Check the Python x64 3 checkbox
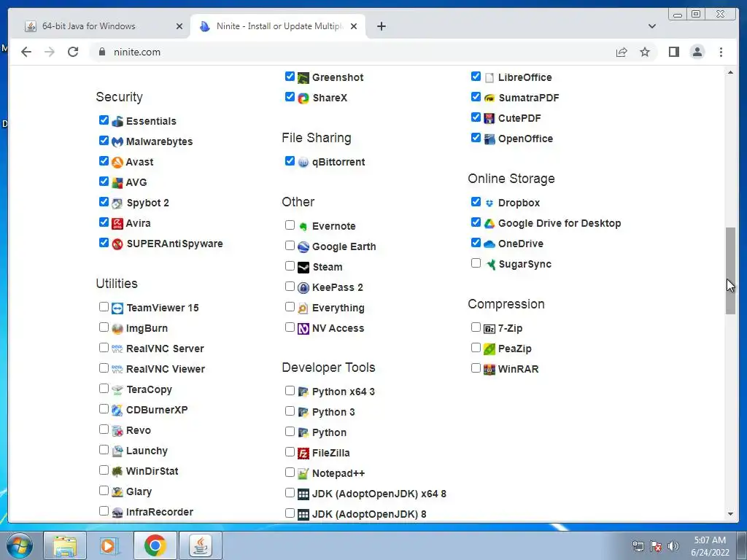The image size is (747, 560). [290, 391]
